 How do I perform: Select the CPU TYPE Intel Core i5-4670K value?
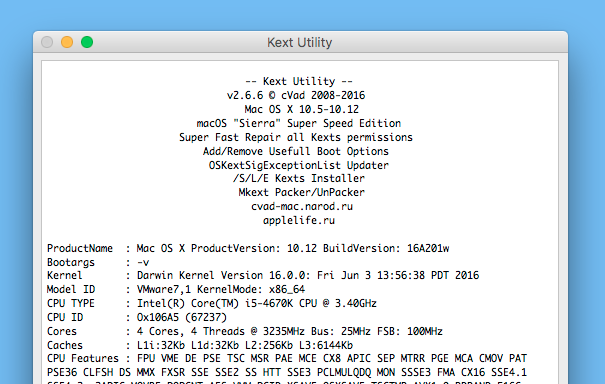[x=257, y=303]
